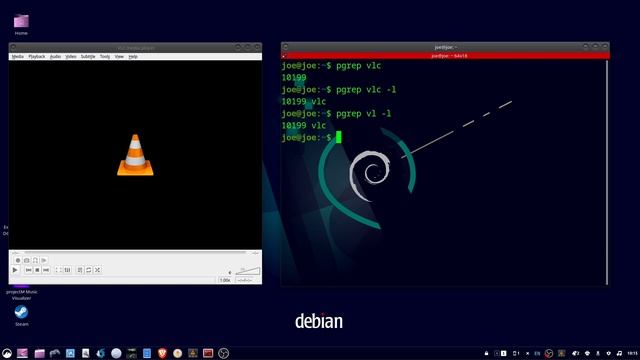
Task: Click the Play button in VLC
Action: pos(15,270)
